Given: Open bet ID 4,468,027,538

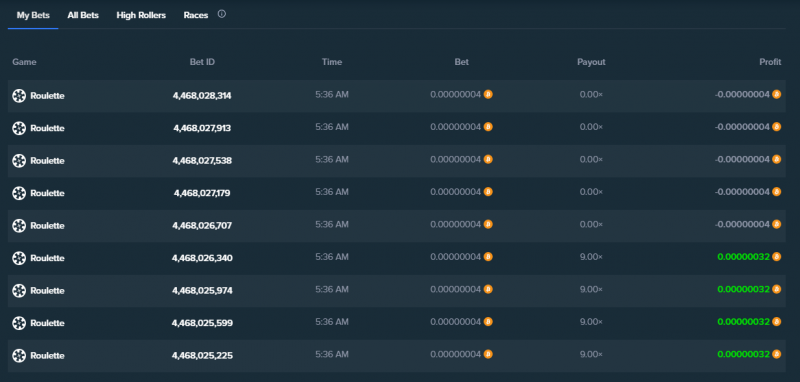Looking at the screenshot, I should tap(202, 161).
